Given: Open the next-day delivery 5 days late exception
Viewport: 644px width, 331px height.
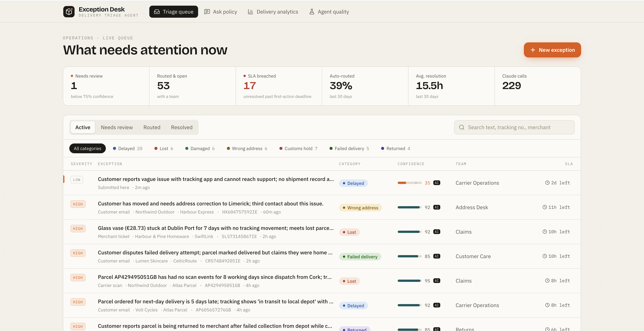Looking at the screenshot, I should tap(322, 306).
